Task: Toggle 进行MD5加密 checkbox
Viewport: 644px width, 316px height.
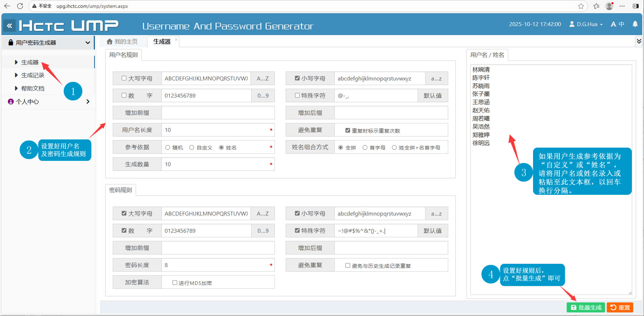Action: [175, 283]
